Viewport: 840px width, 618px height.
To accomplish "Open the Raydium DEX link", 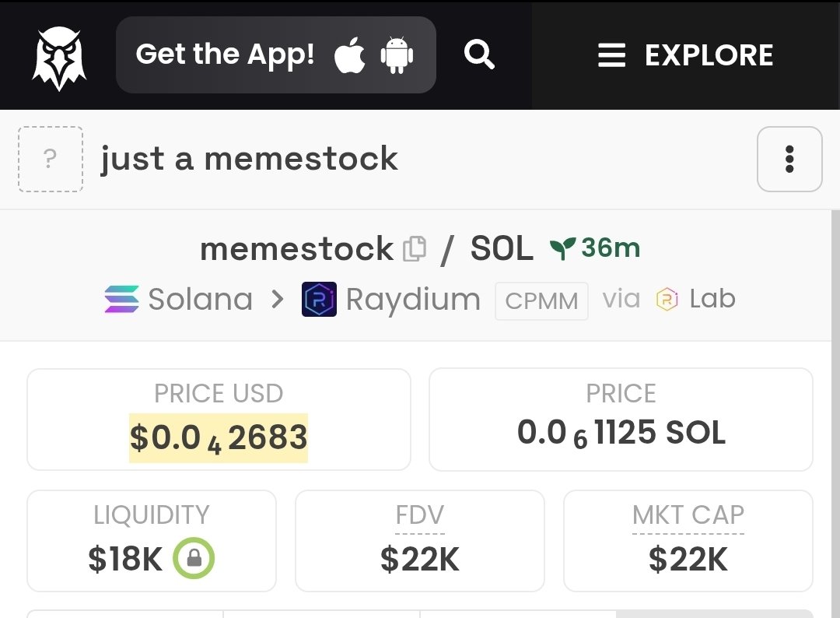I will tap(391, 299).
